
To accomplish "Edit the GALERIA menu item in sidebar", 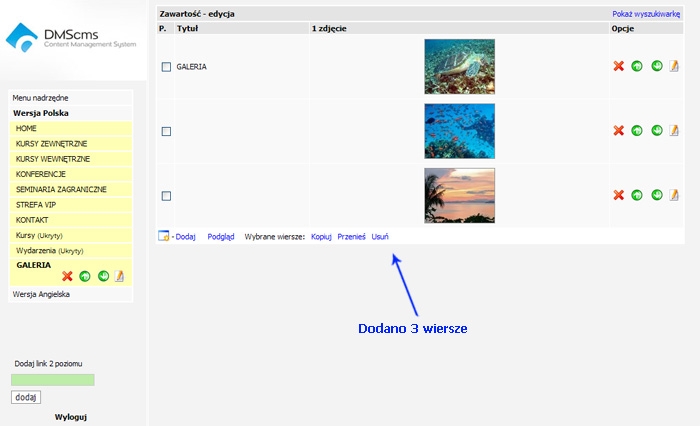I will (119, 276).
